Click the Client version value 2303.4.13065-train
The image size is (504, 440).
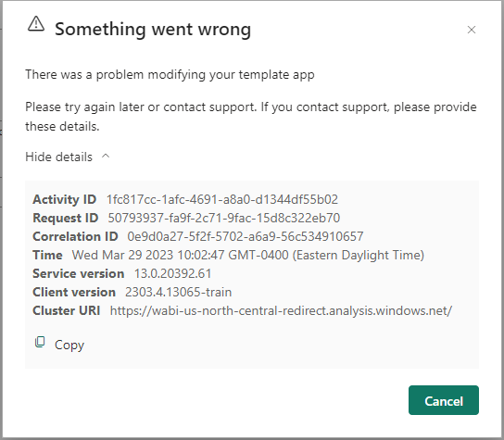(x=179, y=292)
